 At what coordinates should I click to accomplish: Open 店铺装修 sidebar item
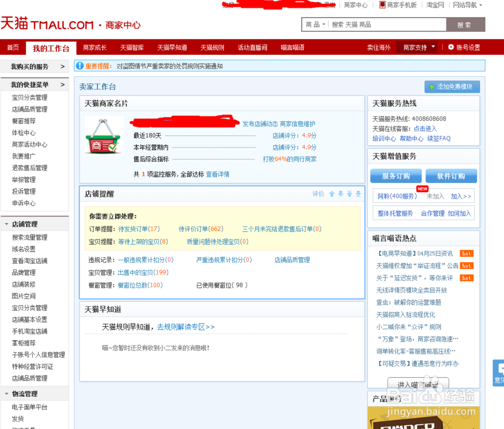[24, 284]
